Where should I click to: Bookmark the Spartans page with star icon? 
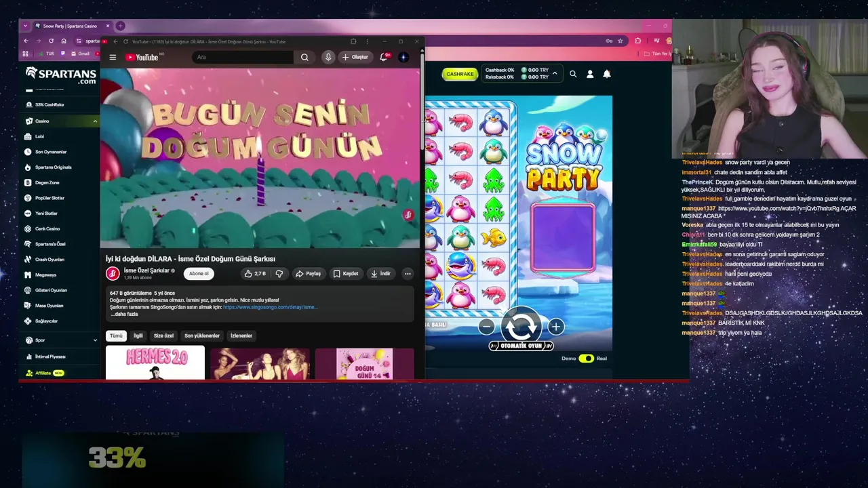pos(620,41)
